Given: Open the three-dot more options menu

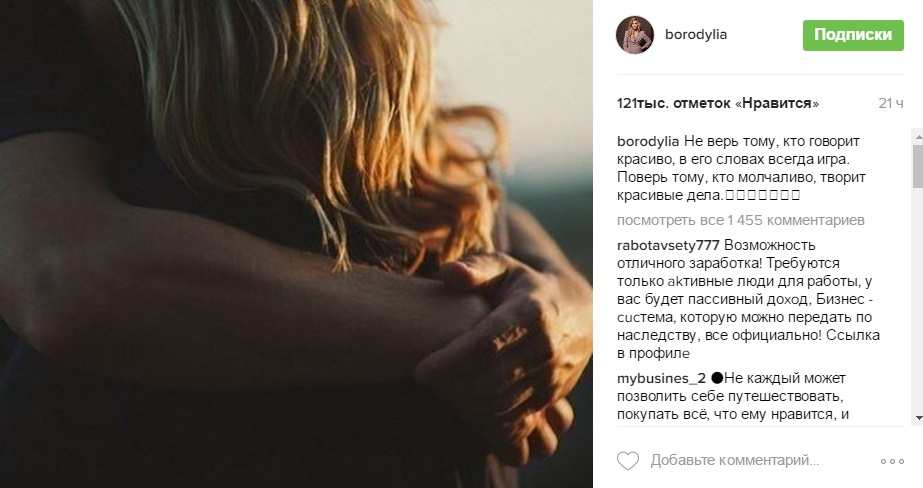Looking at the screenshot, I should coord(892,461).
